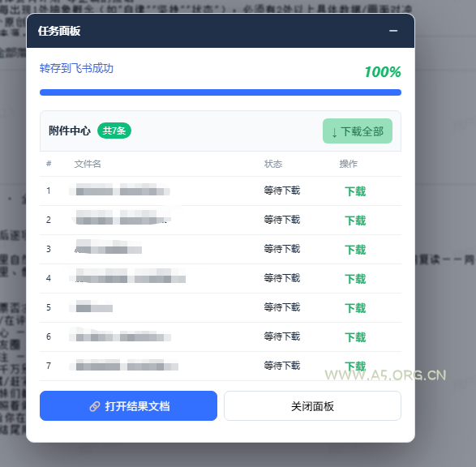
Task: Minimize the 任务面板 panel with the dash icon
Action: [393, 31]
